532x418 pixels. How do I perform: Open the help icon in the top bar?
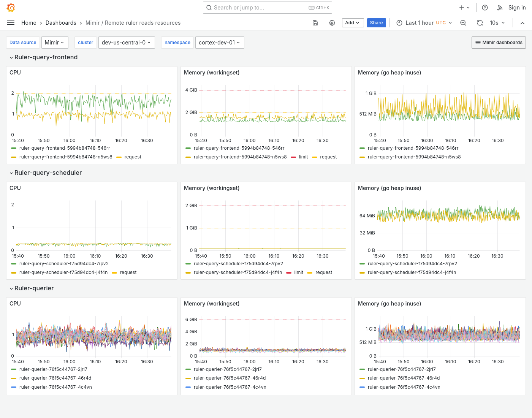pyautogui.click(x=484, y=7)
